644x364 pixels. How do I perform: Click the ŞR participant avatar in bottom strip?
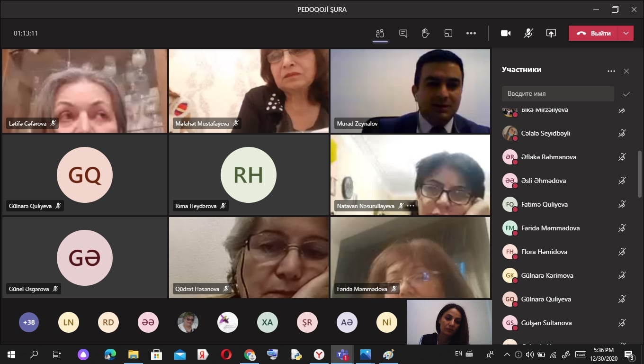307,322
